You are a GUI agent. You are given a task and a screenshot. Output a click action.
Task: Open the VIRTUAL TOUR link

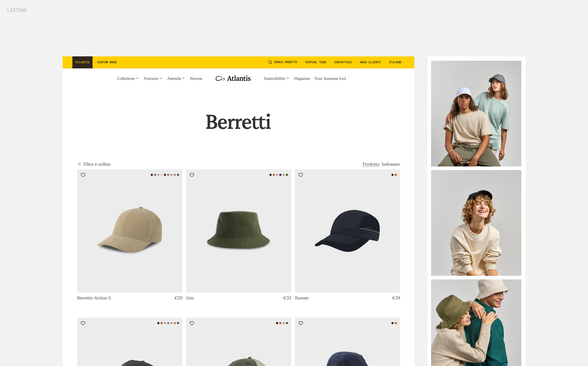coord(316,62)
